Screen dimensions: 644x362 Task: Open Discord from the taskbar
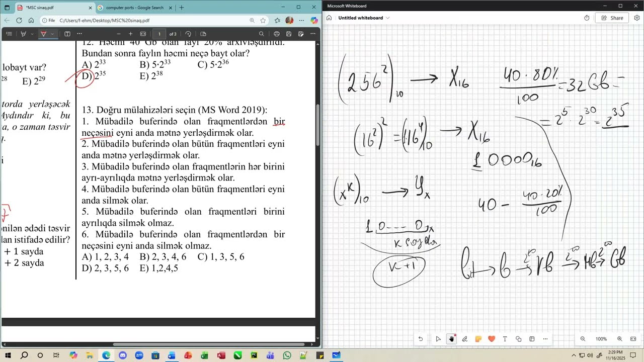[x=123, y=355]
